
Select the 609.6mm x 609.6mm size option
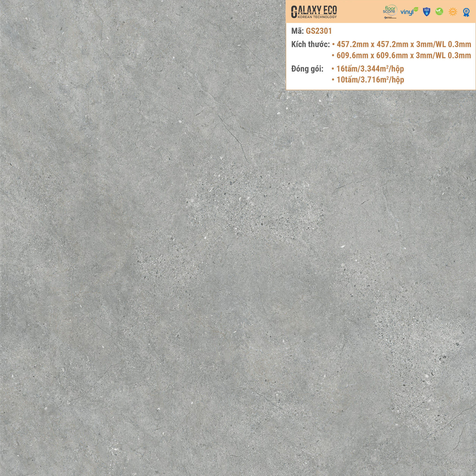(x=404, y=55)
